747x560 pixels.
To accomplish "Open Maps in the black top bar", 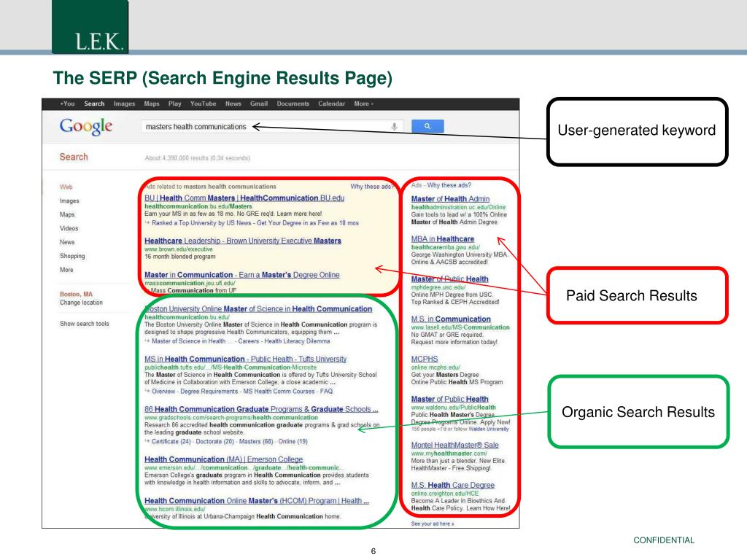I will (x=152, y=104).
